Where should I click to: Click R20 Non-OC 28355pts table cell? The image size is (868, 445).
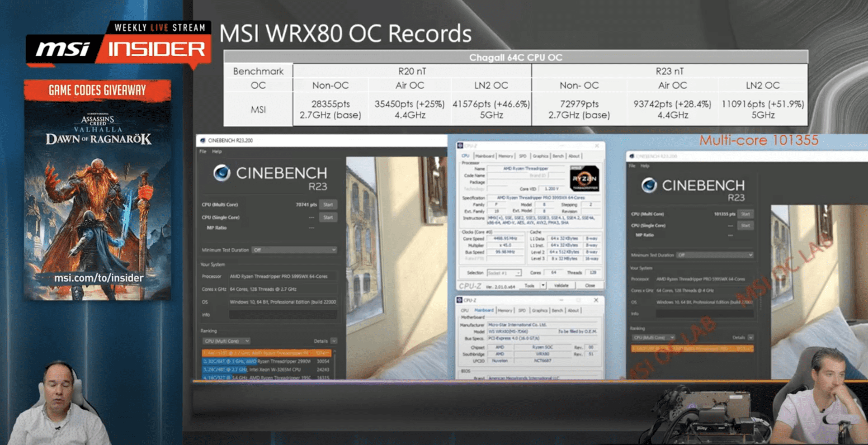[x=330, y=109]
